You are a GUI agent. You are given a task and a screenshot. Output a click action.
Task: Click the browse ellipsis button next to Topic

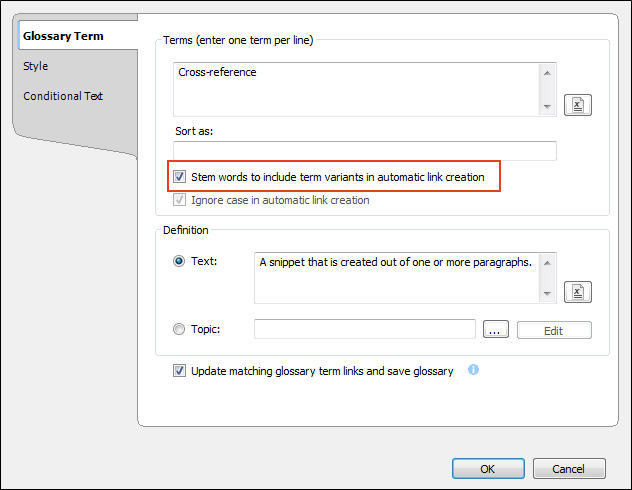pos(495,330)
